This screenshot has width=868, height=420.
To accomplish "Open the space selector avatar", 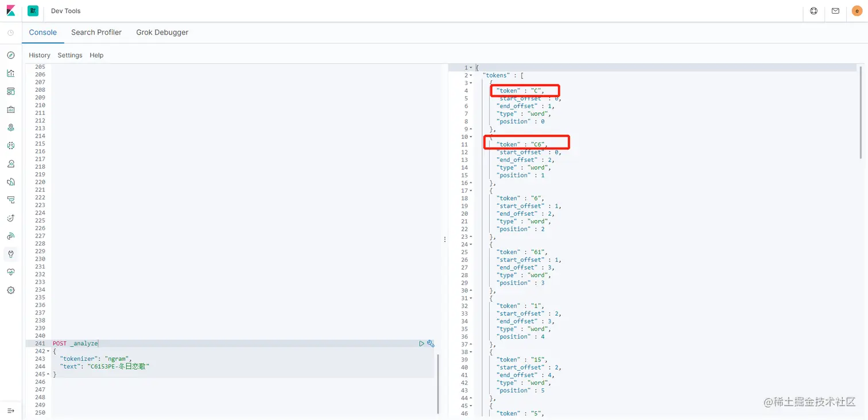I will click(x=33, y=11).
